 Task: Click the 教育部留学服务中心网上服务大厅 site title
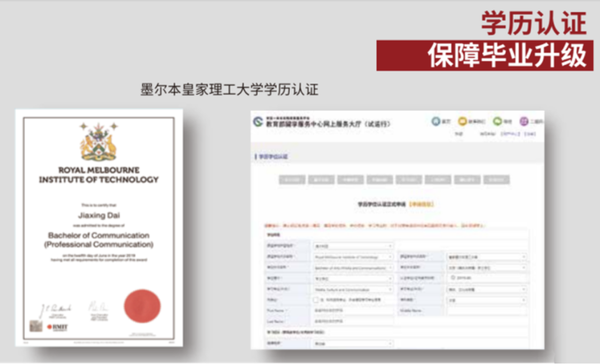(x=328, y=124)
